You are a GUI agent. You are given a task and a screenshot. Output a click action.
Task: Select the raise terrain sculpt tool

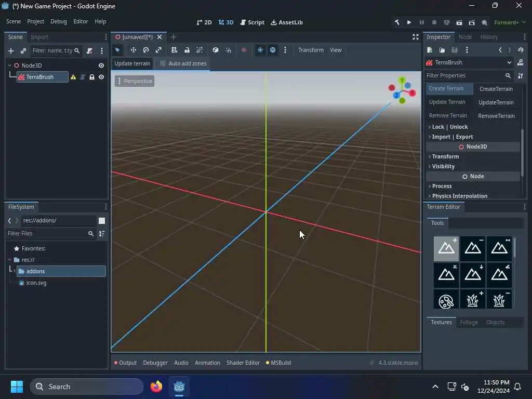click(446, 249)
